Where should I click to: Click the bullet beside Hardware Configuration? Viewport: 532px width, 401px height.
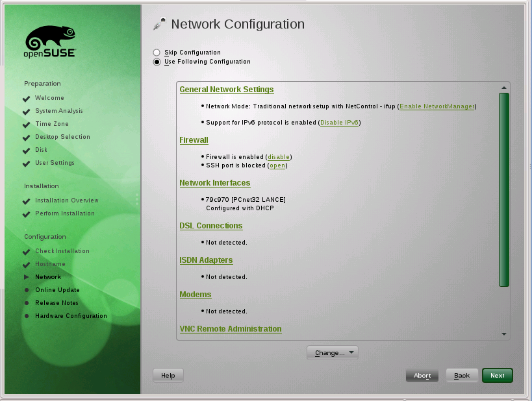[27, 316]
